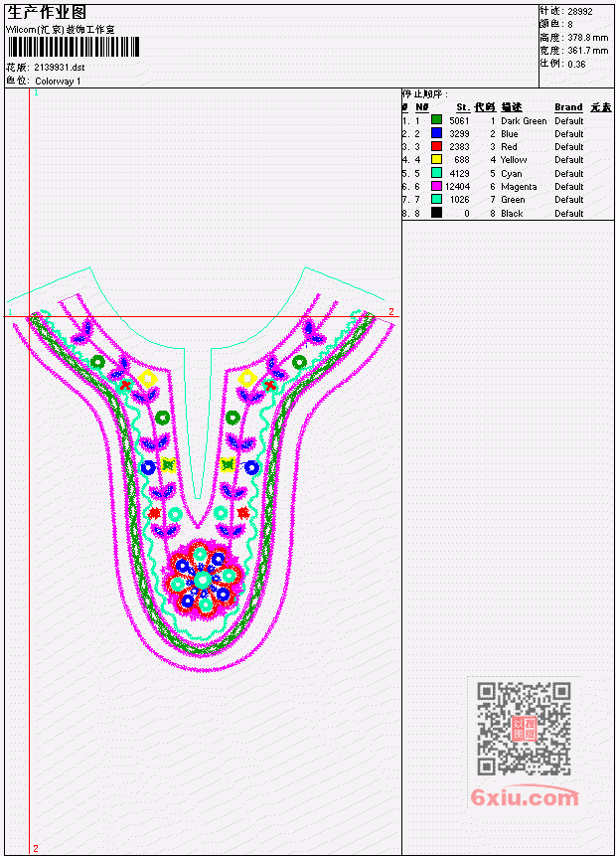The height and width of the screenshot is (856, 616).
Task: Click stitch count 4129
Action: (x=459, y=174)
